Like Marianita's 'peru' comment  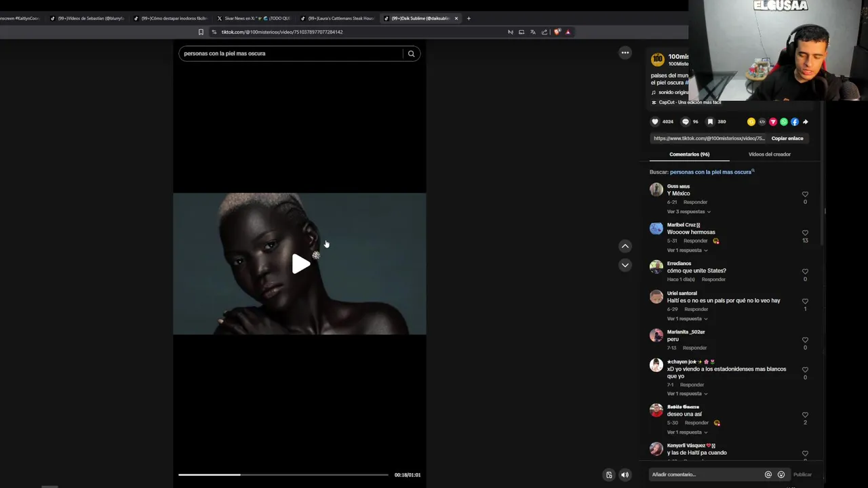tap(805, 340)
